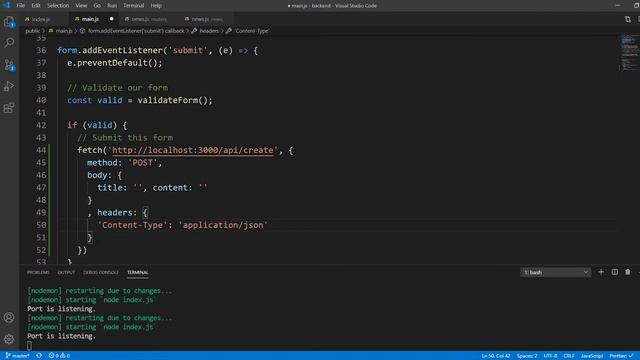
Task: Click Ln 50, Col 42 in status bar
Action: [496, 356]
